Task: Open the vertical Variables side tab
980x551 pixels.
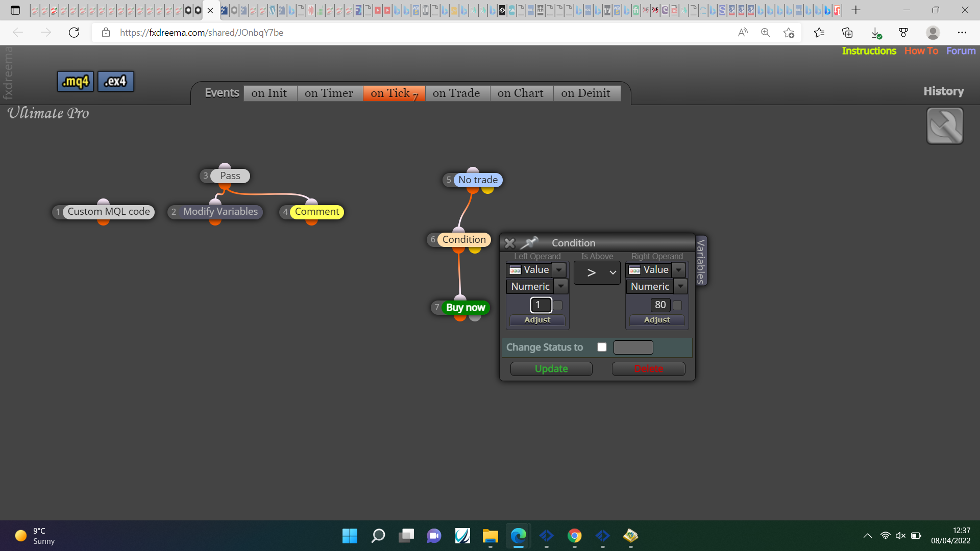Action: (701, 261)
